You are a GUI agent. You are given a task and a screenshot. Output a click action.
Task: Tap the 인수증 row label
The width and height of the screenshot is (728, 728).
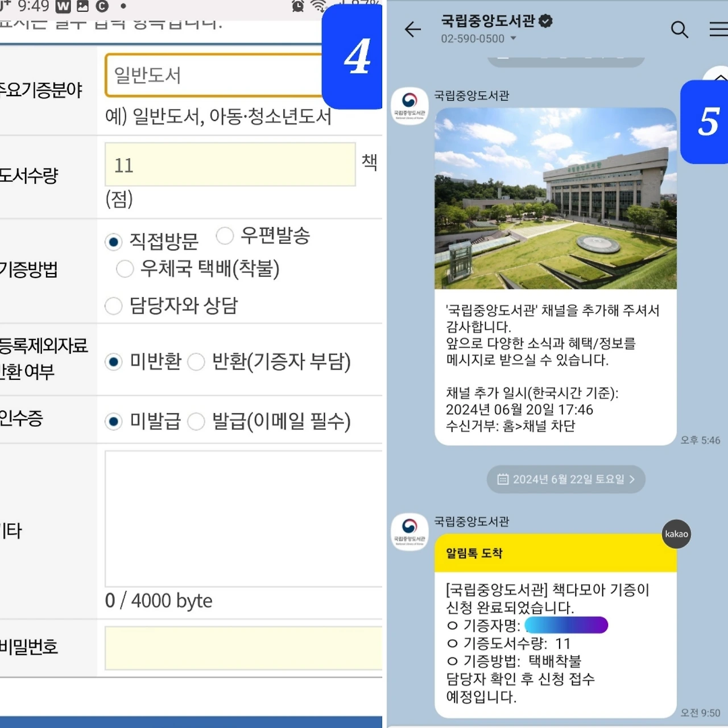pos(22,419)
